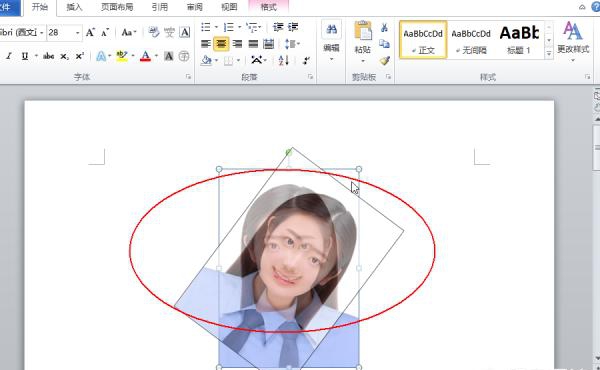
Task: Select the 正文 (Normal) style
Action: coord(423,40)
